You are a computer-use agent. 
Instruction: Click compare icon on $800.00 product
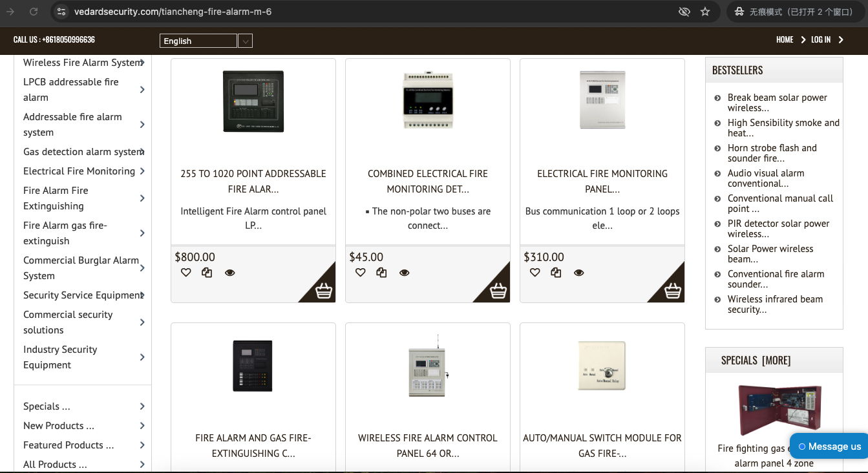click(207, 273)
